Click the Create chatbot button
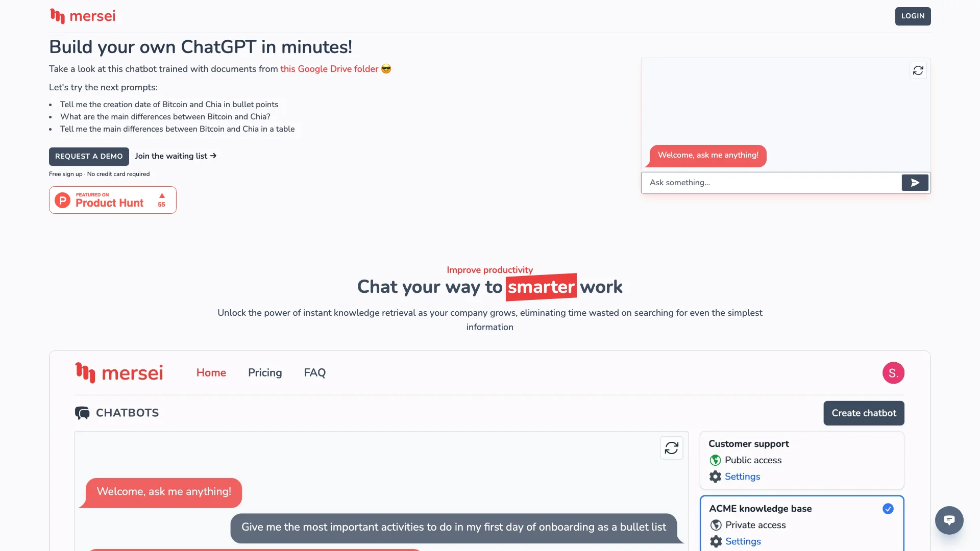 864,413
